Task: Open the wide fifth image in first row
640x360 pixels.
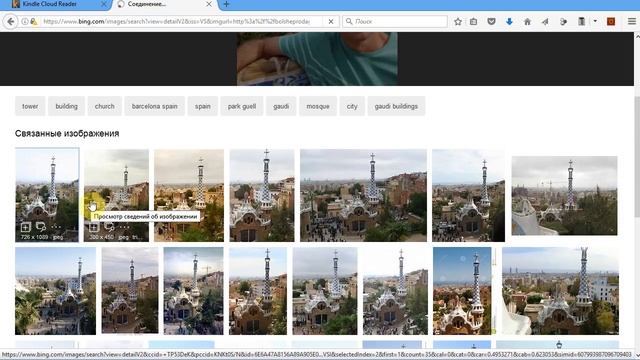Action: click(x=363, y=196)
